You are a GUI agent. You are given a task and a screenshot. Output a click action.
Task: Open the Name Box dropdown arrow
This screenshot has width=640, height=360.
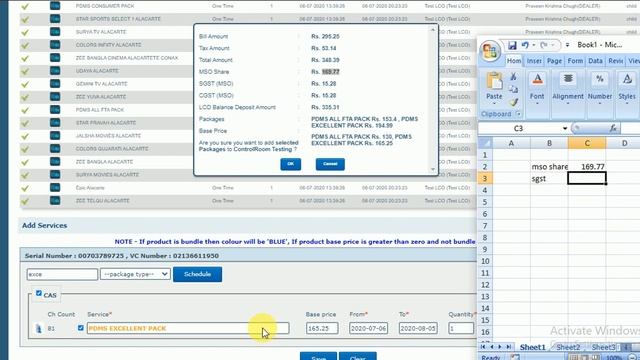(x=565, y=128)
